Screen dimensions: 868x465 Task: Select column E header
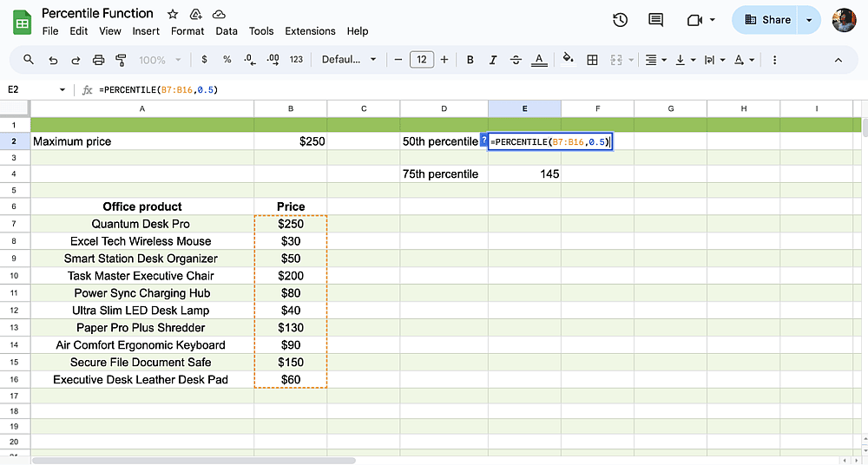tap(524, 108)
